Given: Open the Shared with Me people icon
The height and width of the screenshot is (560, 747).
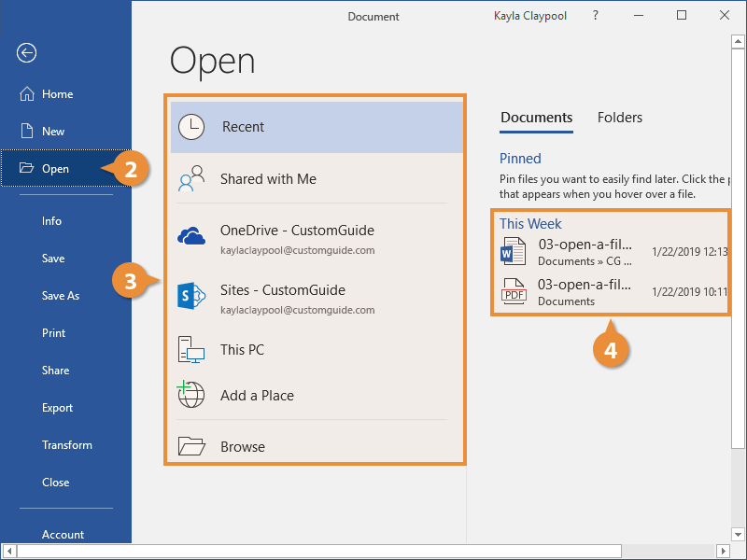Looking at the screenshot, I should [191, 178].
